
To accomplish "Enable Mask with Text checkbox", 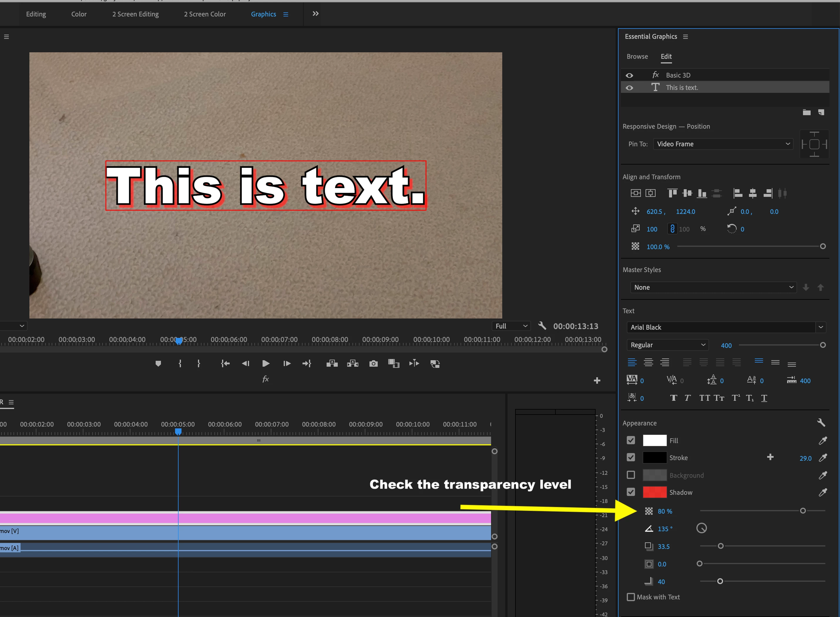I will 631,597.
